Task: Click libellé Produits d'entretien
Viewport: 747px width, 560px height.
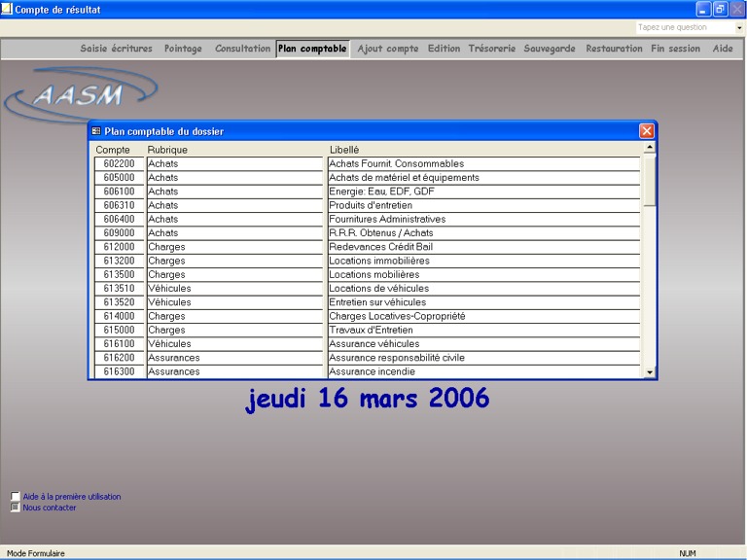Action: [x=484, y=205]
